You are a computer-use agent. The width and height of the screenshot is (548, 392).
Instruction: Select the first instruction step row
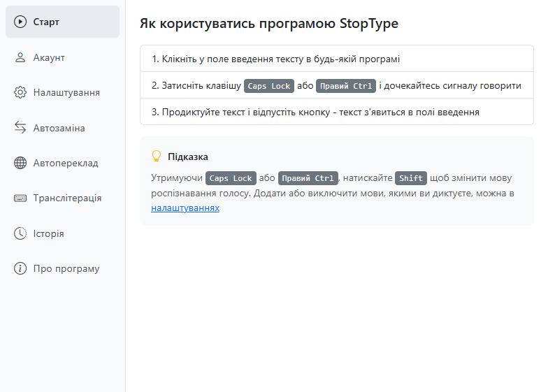336,59
